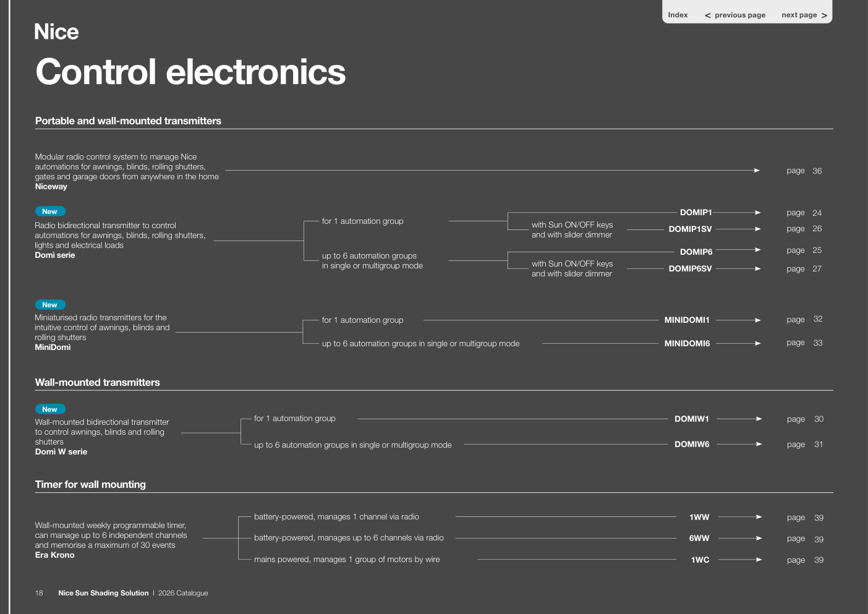Select the DOMIP1SV product code

tap(690, 229)
